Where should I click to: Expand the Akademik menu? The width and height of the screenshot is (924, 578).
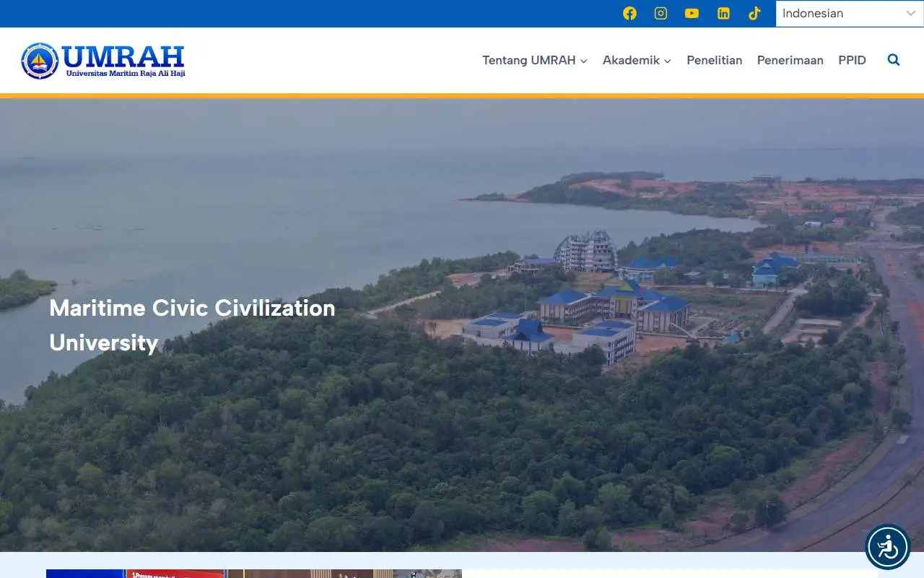point(637,60)
